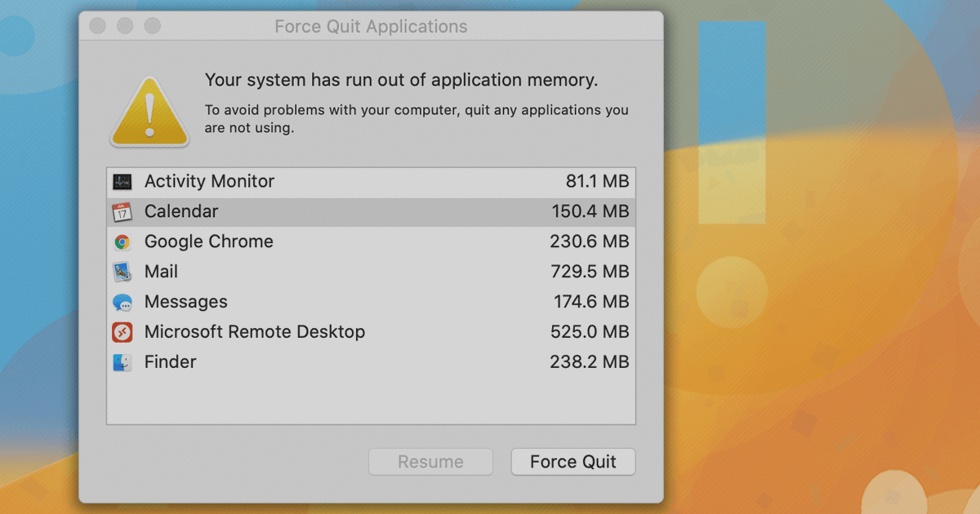Click the yellow warning triangle icon
Viewport: 980px width, 514px height.
149,111
